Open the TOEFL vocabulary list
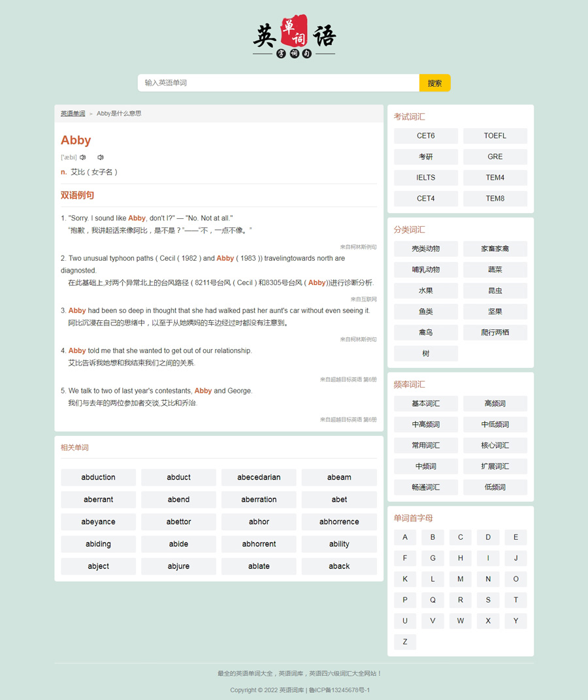The image size is (588, 700). tap(495, 136)
